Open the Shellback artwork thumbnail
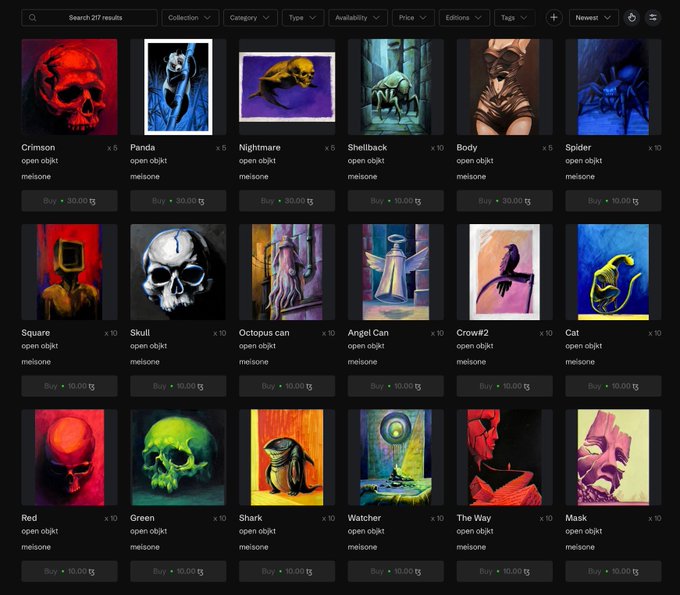680x595 pixels. tap(396, 87)
